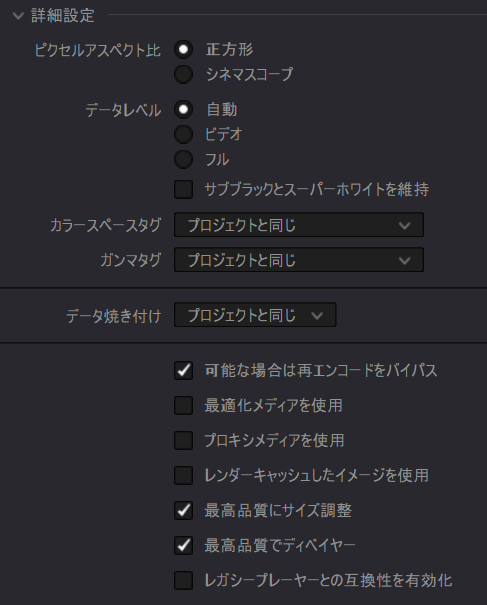Open the カラースペースタグ dropdown

point(299,225)
